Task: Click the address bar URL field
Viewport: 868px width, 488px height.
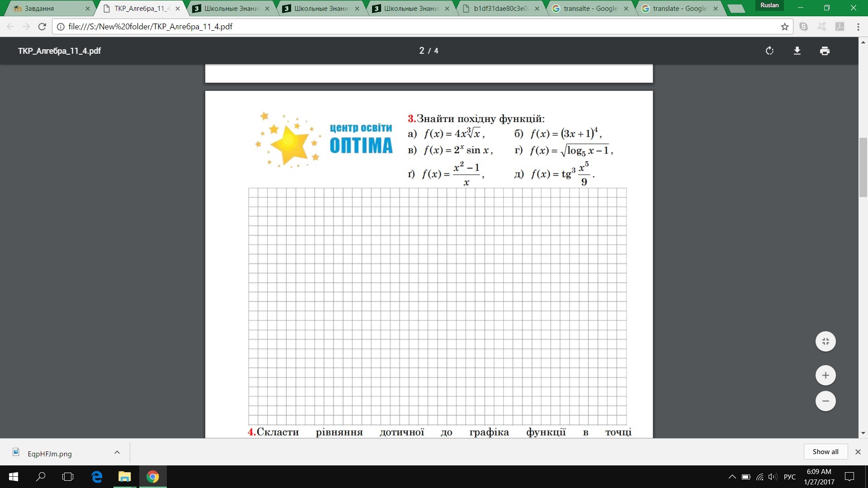Action: click(x=416, y=27)
